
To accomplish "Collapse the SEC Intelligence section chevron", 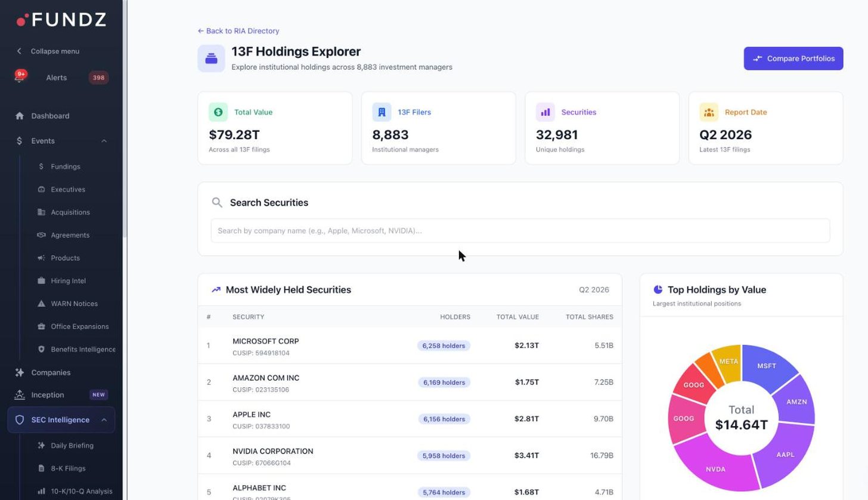I will (x=104, y=420).
